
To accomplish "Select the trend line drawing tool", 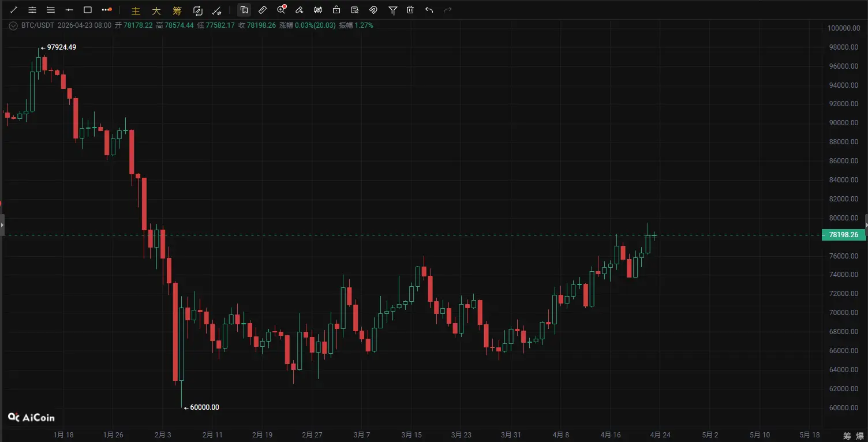I will click(14, 10).
